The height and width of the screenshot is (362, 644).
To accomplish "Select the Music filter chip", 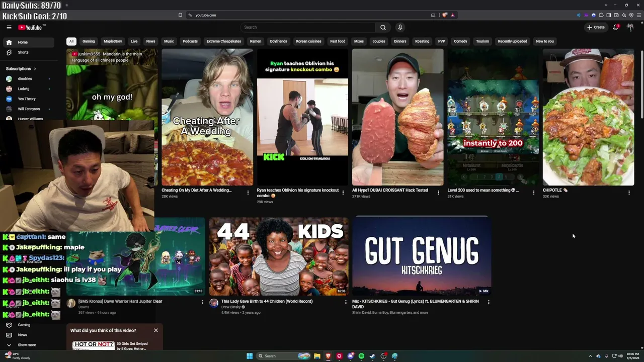I will (169, 41).
